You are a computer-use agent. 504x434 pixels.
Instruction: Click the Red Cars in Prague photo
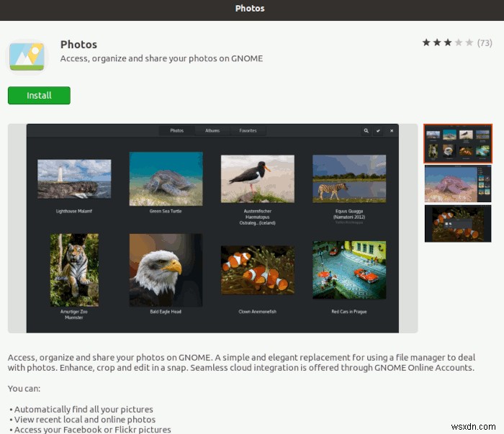pyautogui.click(x=349, y=270)
